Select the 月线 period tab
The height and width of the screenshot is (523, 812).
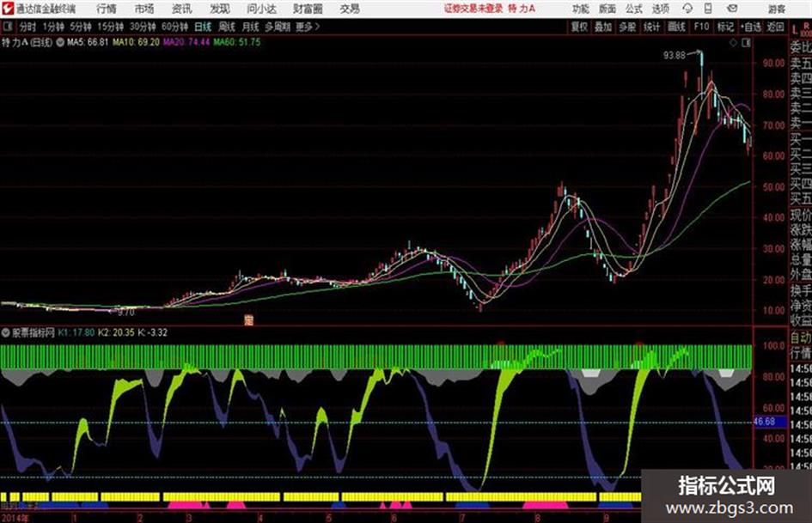[x=250, y=27]
